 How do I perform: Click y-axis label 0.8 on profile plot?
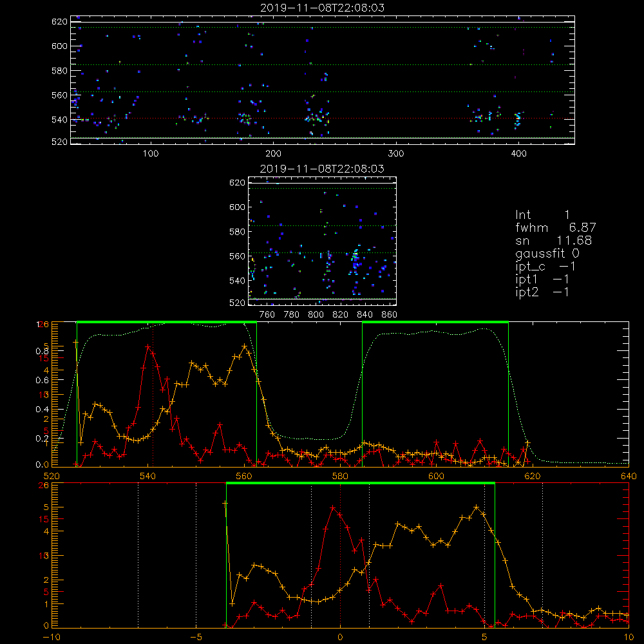coord(42,351)
